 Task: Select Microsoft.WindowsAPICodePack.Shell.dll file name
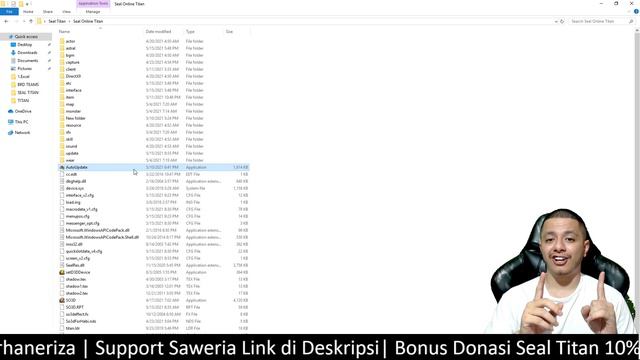[102, 237]
